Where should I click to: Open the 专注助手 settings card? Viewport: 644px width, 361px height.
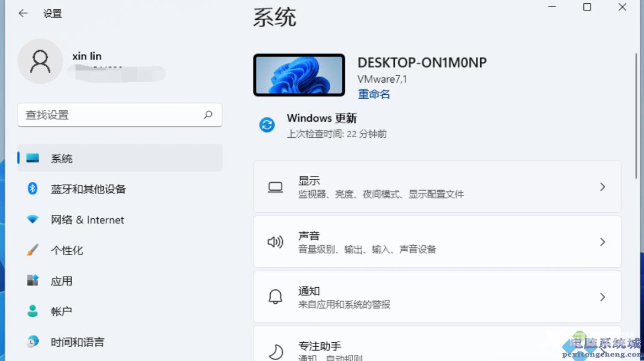(x=437, y=343)
